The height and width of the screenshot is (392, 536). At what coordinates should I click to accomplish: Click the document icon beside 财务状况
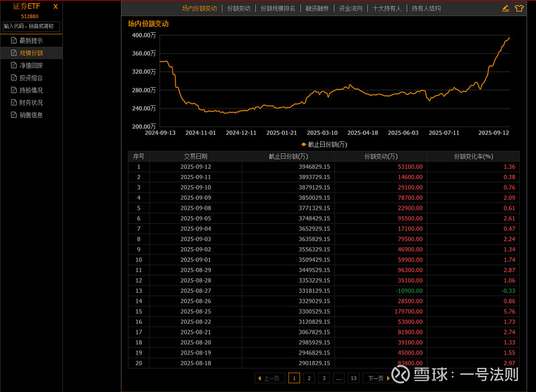click(x=13, y=102)
